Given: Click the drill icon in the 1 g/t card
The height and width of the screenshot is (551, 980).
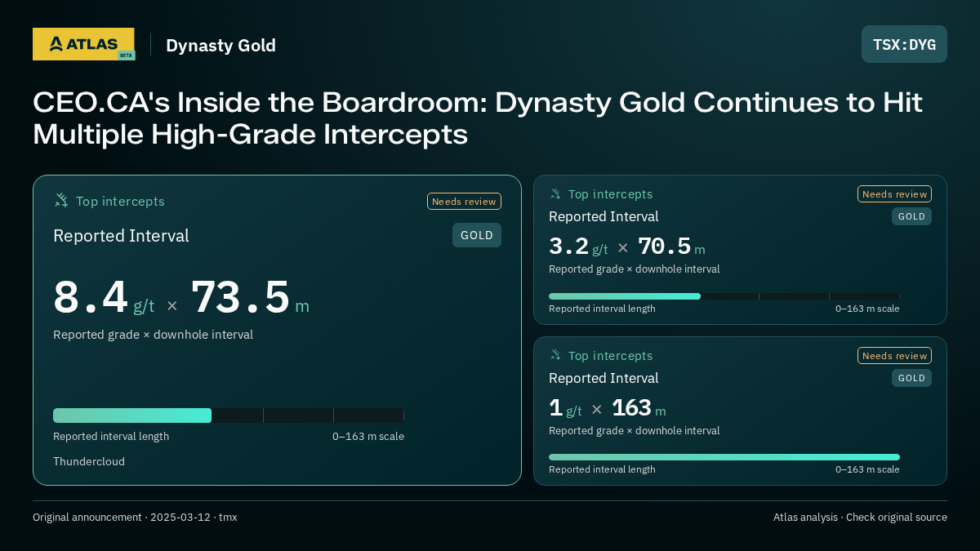Looking at the screenshot, I should [x=555, y=355].
